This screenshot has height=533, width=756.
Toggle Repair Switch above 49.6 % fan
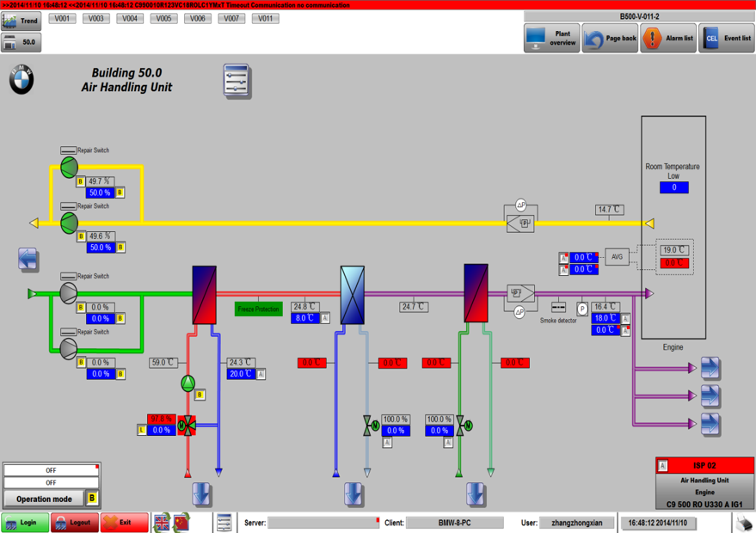(x=68, y=206)
